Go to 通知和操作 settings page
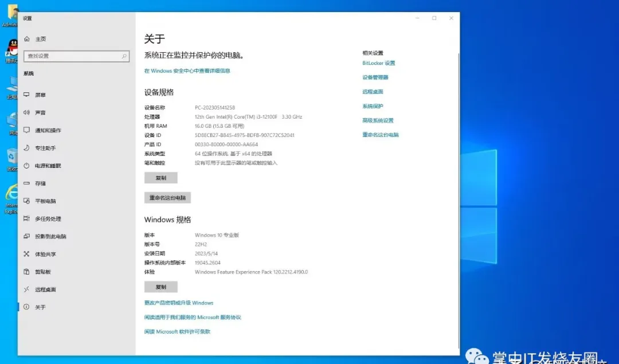The image size is (619, 364). (x=77, y=130)
